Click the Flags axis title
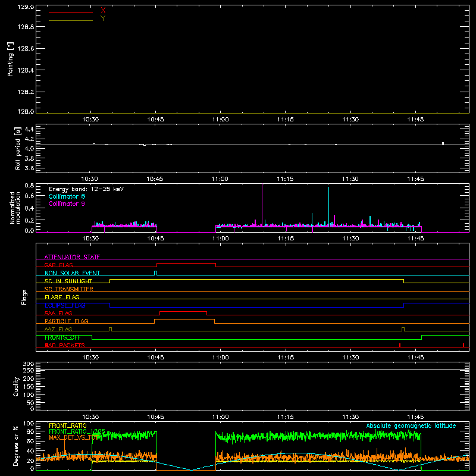This screenshot has height=476, width=476. (x=24, y=297)
